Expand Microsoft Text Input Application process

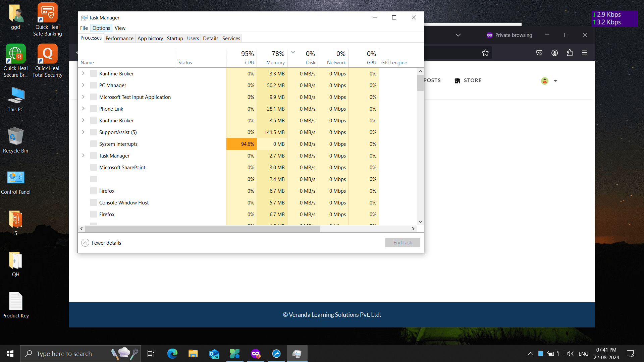[x=83, y=97]
